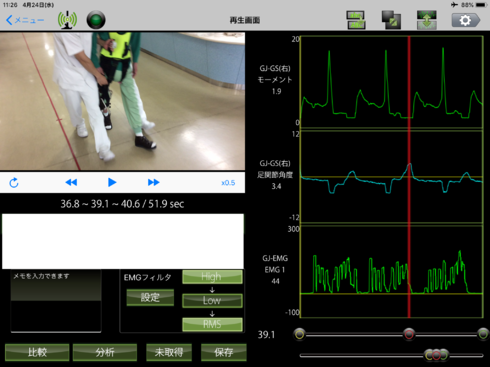Restart playback with the reload icon
Viewport: 490px width, 367px height.
click(x=14, y=182)
